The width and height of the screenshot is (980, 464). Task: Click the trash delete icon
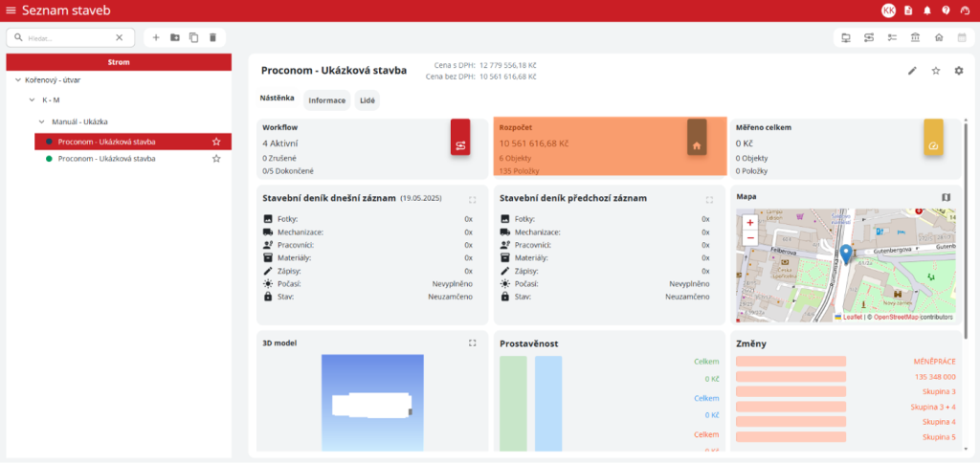[212, 37]
